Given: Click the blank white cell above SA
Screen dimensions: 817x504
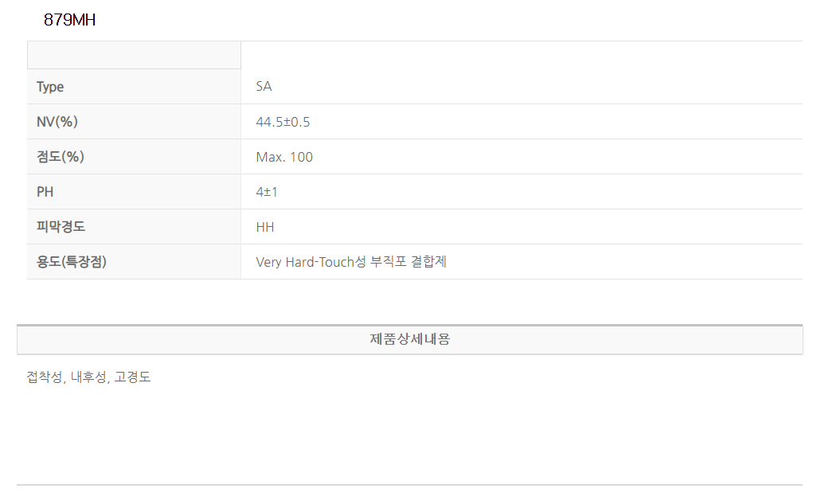Looking at the screenshot, I should (521, 55).
